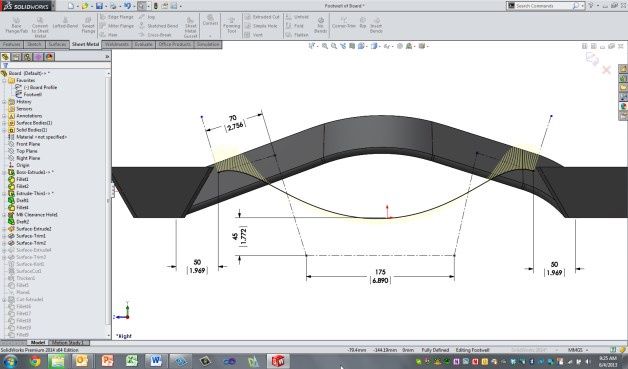Click the Print icon
The width and height of the screenshot is (628, 369).
tap(113, 6)
